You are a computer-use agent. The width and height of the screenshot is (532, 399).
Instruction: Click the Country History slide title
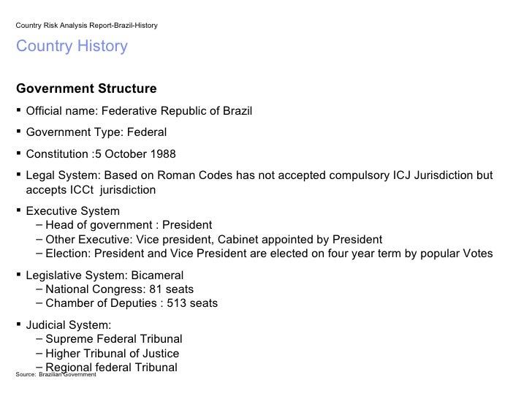tap(72, 46)
